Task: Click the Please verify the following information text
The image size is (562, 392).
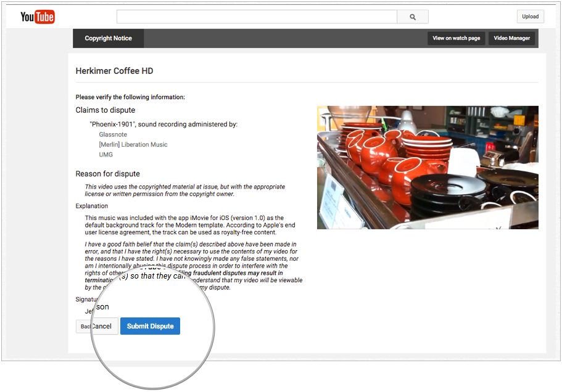Action: [x=130, y=97]
